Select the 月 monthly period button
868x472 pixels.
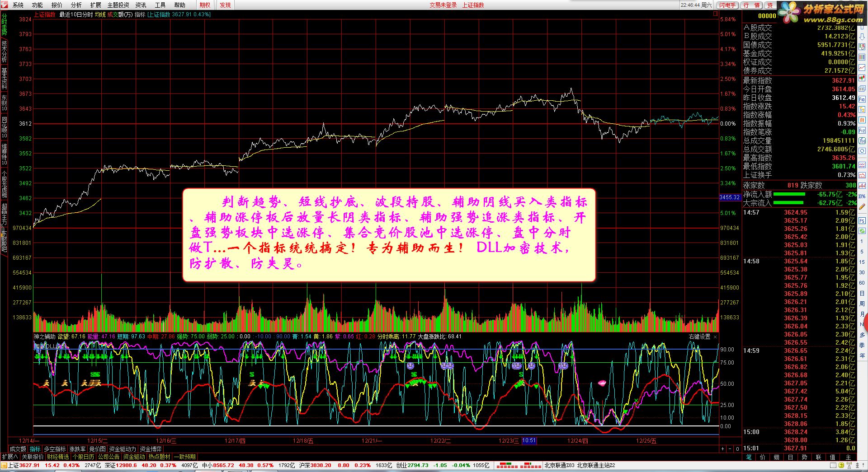coord(862,314)
